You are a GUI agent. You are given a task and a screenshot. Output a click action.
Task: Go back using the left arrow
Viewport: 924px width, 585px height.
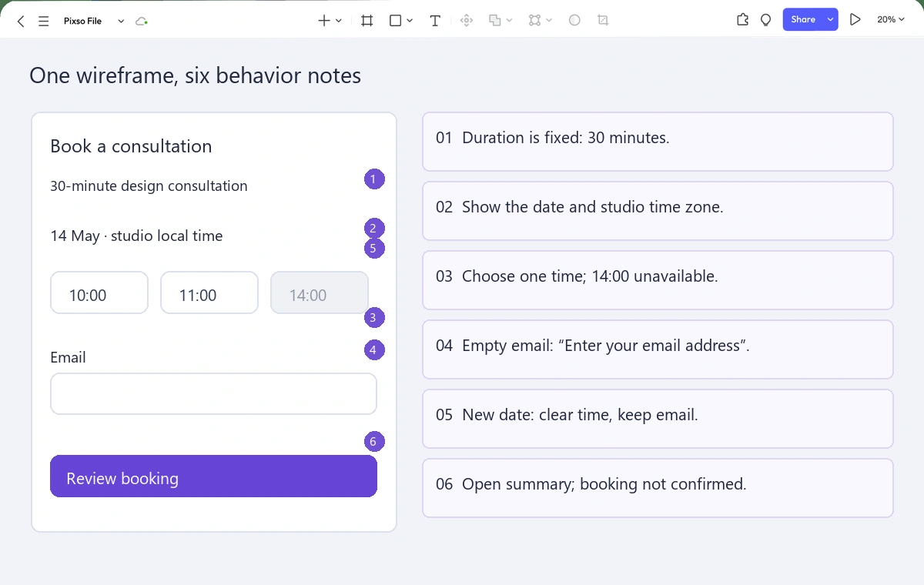click(21, 22)
